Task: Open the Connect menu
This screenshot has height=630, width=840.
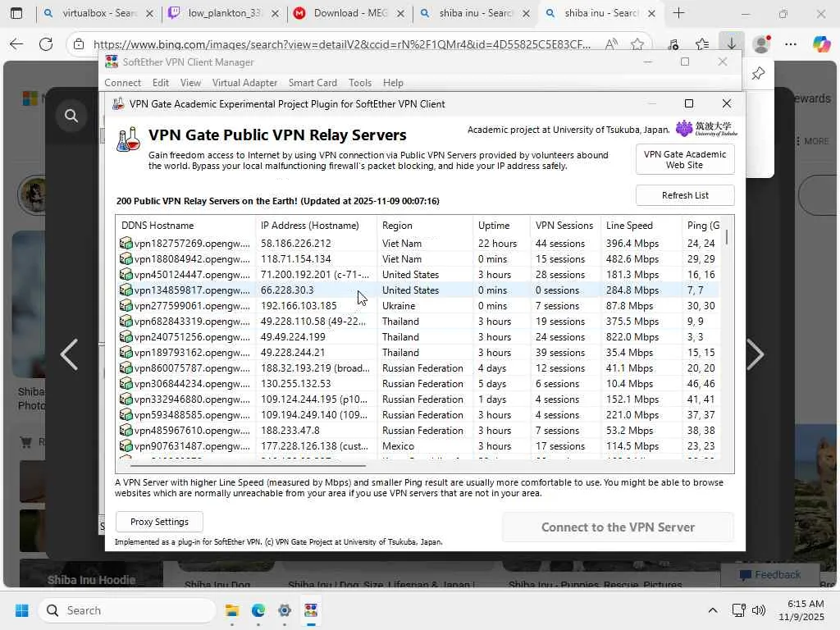Action: coord(123,83)
